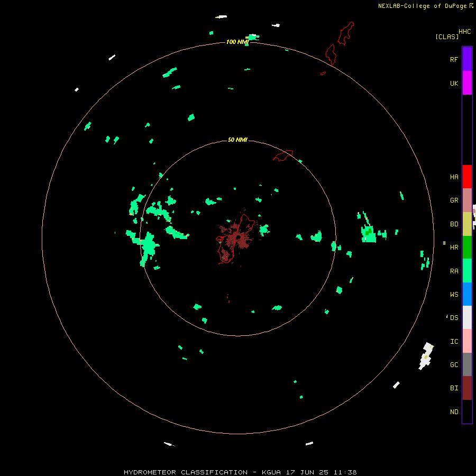Screen dimensions: 476x476
Task: Click the GR legend label
Action: point(454,200)
